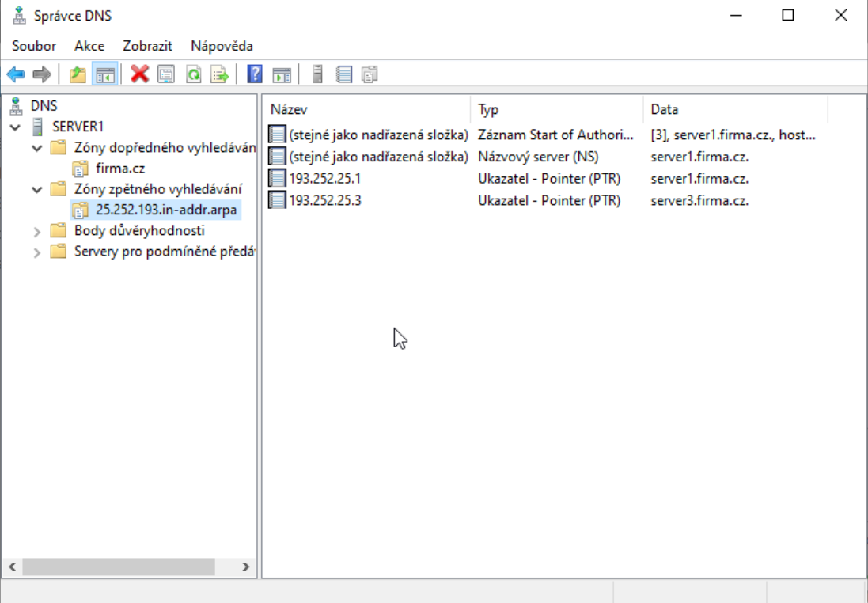Click the tree pane scroll left arrow

click(12, 567)
